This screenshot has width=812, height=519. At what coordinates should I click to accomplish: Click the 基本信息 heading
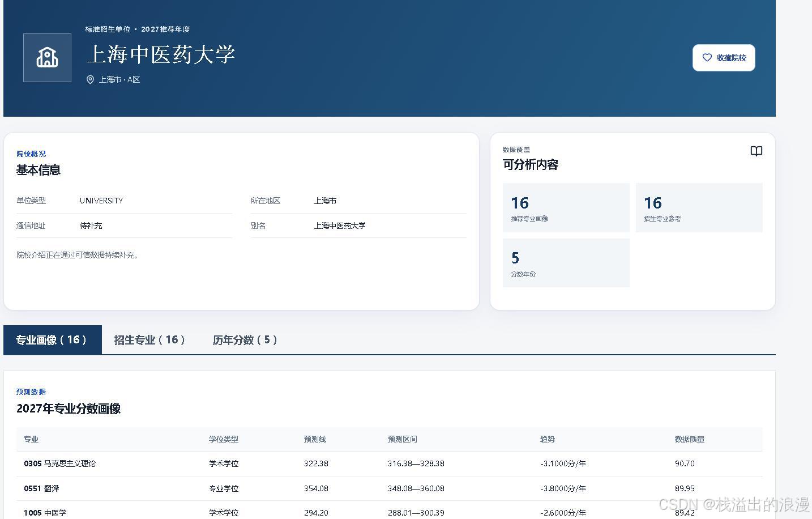pyautogui.click(x=39, y=170)
